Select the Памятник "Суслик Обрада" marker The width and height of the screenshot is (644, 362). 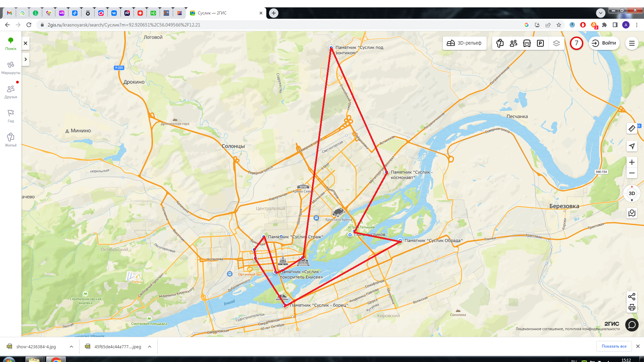click(x=400, y=241)
